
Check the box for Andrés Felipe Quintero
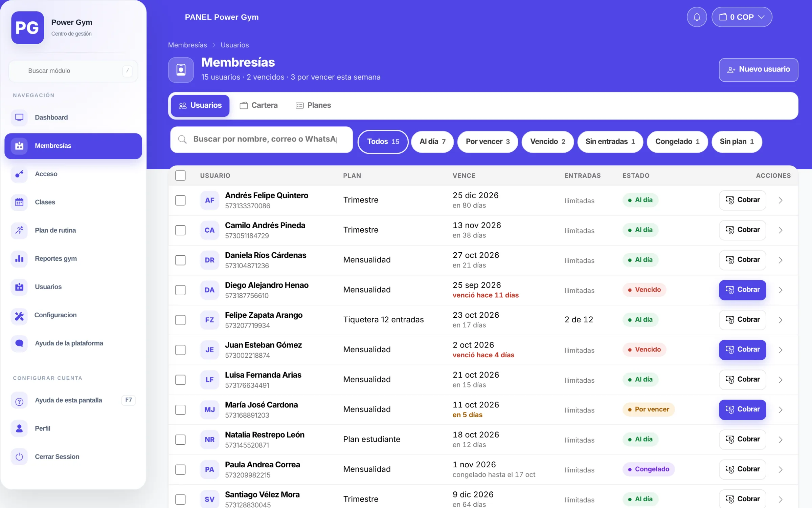point(180,200)
